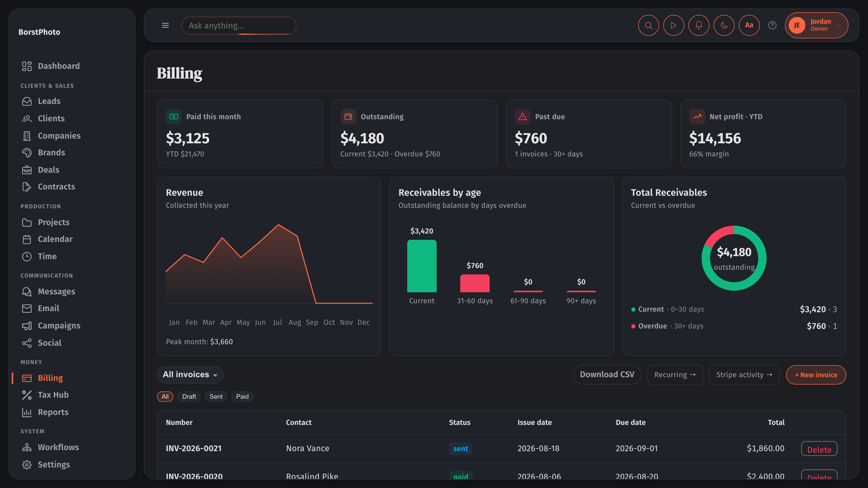Screen dimensions: 868x488
Task: Select the Paid invoice filter chip
Action: point(242,397)
